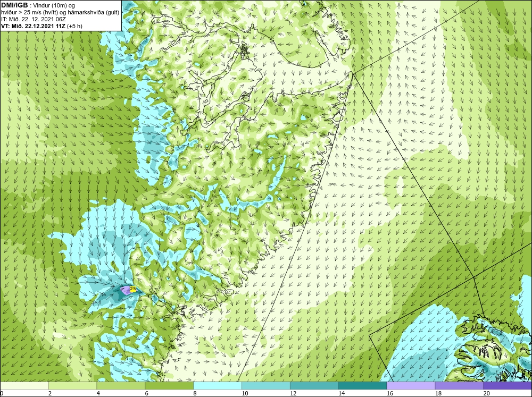The height and width of the screenshot is (397, 532).
Task: Select the 16-18 m/s light purple swatch
Action: coord(411,386)
